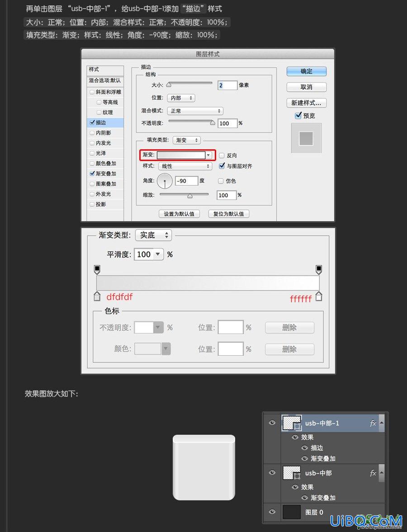This screenshot has height=532, width=407.
Task: Enable 纹理 checkbox
Action: (99, 112)
